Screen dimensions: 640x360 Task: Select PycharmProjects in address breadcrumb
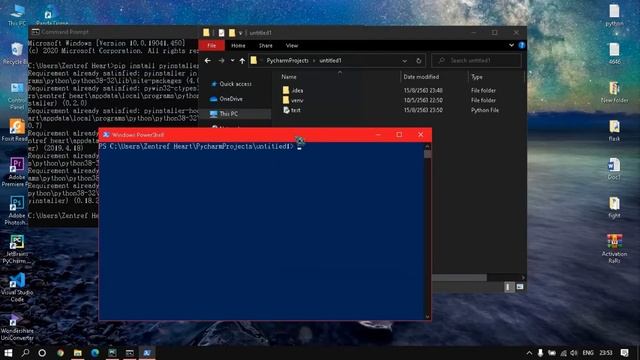[287, 60]
